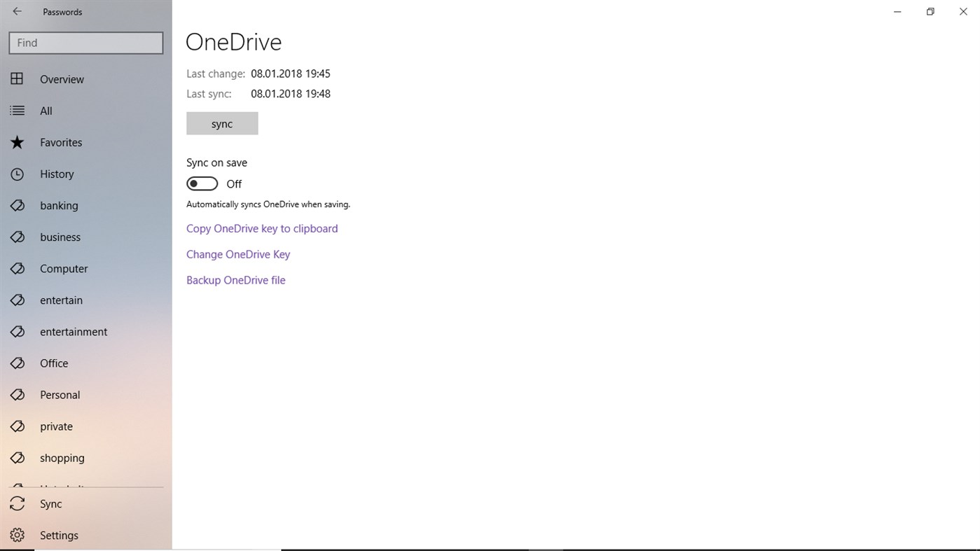Click the back arrow icon

click(x=17, y=11)
